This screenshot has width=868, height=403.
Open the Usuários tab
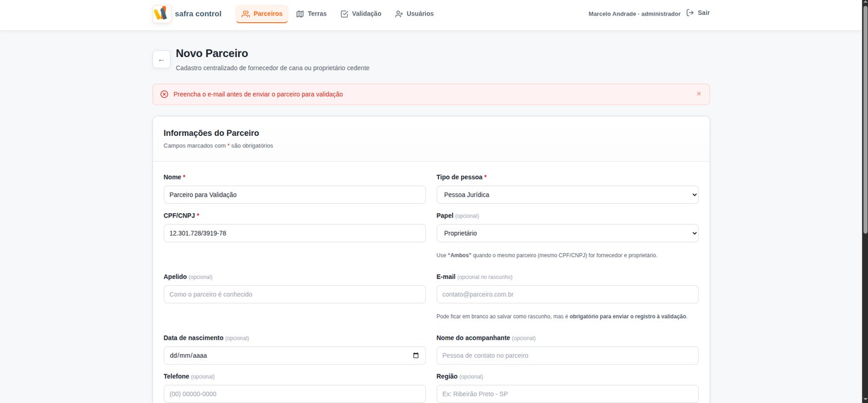click(x=414, y=14)
